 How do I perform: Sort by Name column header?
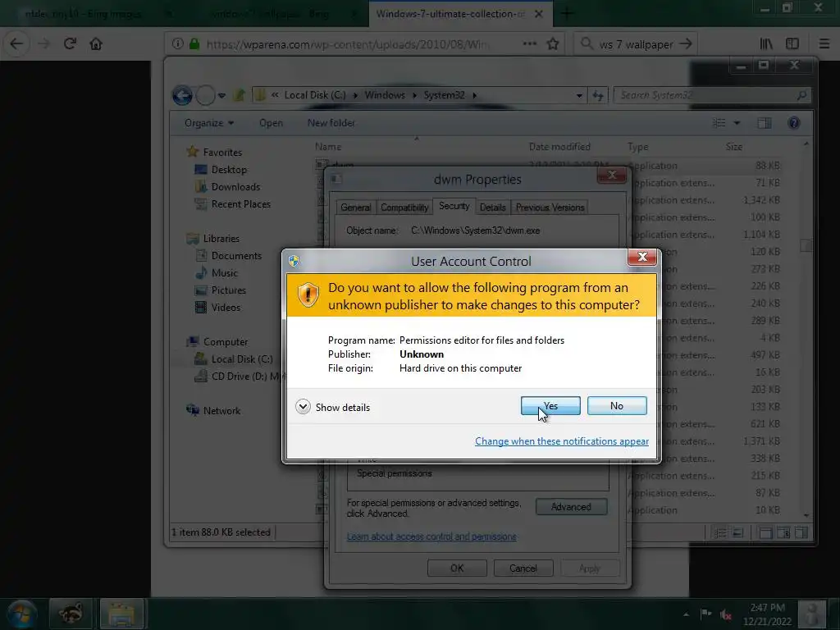328,146
